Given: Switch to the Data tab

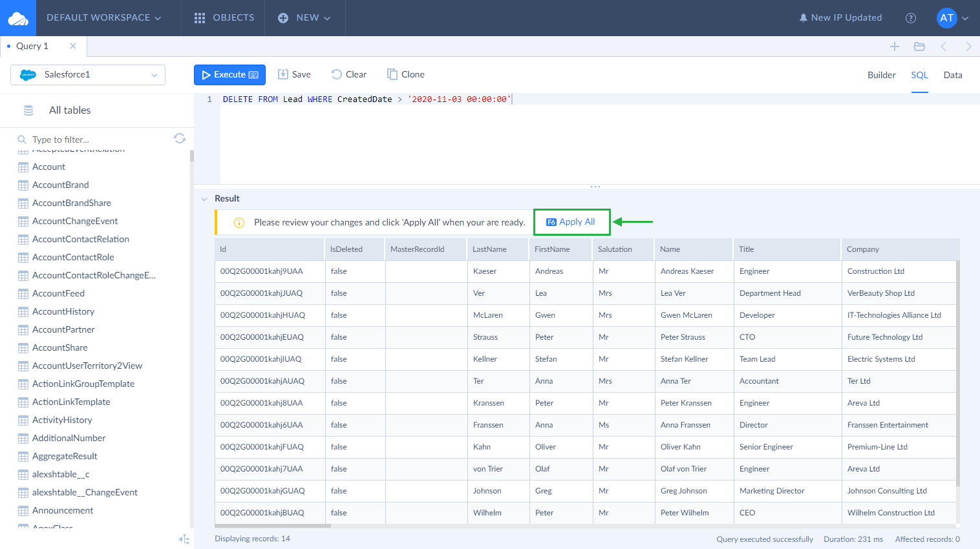Looking at the screenshot, I should [953, 75].
